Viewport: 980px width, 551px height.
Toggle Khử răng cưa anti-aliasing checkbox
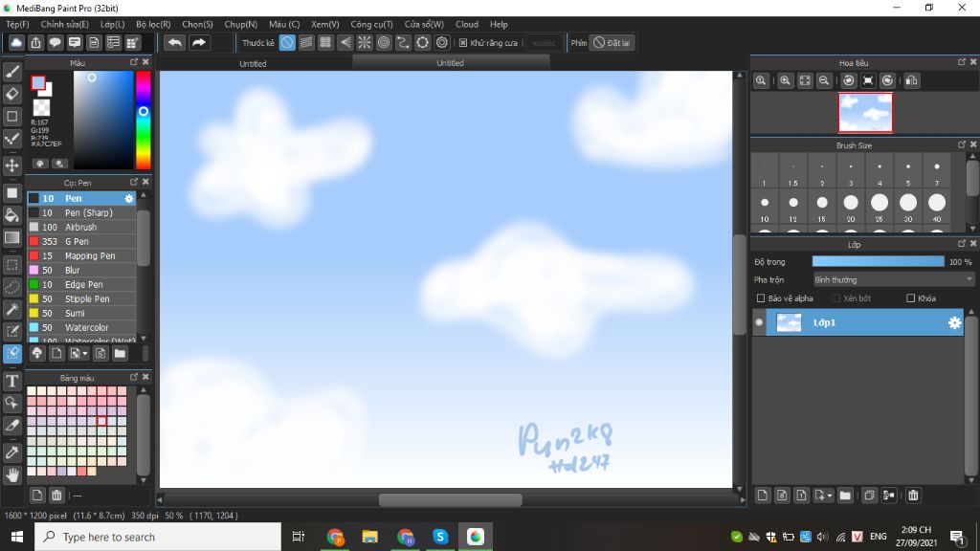[463, 42]
